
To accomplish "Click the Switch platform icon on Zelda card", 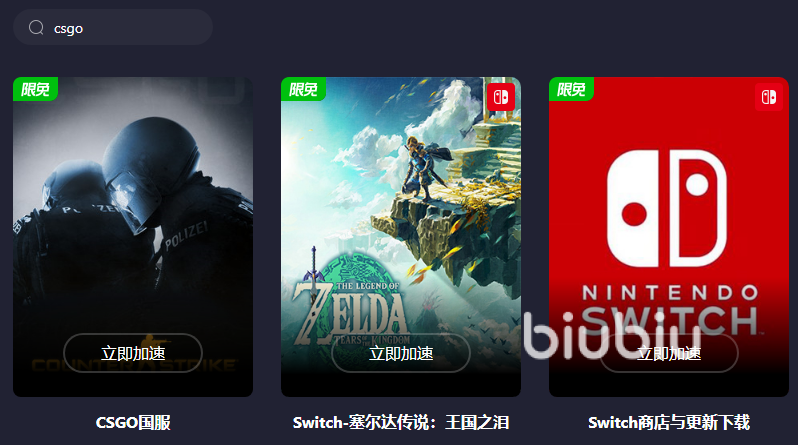I will (501, 97).
